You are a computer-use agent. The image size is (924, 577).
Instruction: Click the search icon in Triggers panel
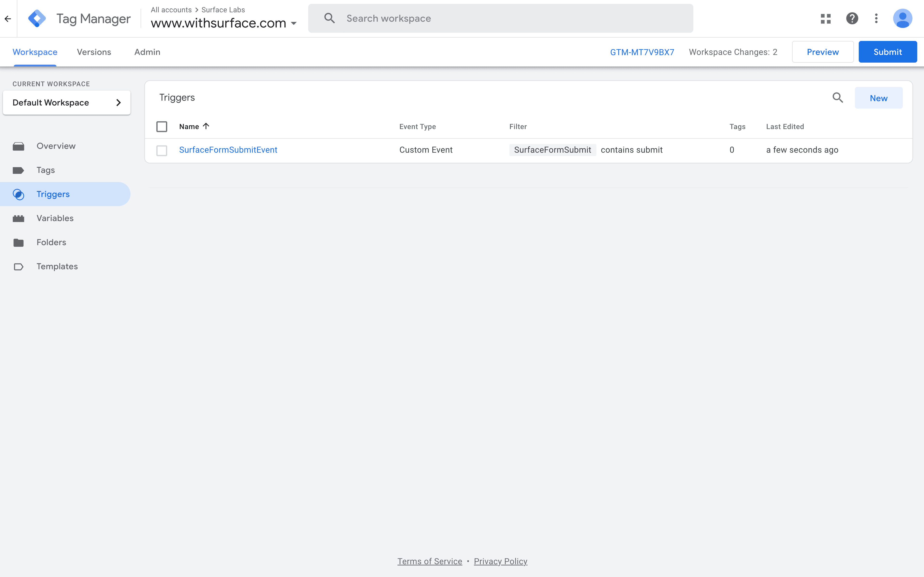pos(838,98)
